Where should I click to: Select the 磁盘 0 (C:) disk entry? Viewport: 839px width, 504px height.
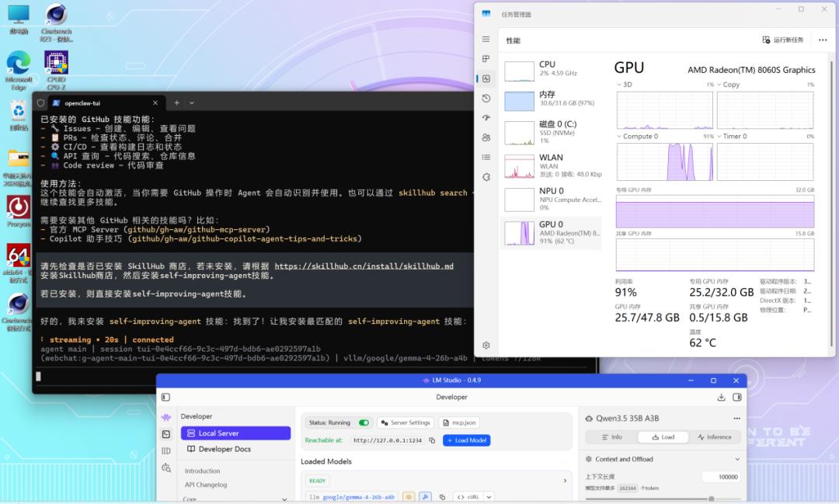(552, 131)
